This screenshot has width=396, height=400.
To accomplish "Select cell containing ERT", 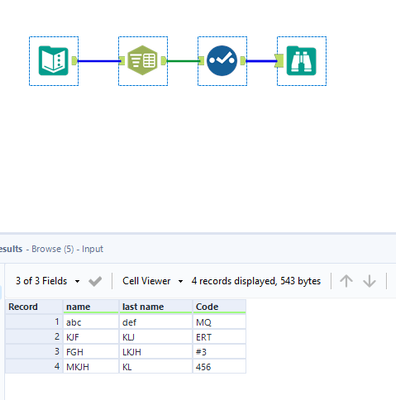I will (219, 337).
